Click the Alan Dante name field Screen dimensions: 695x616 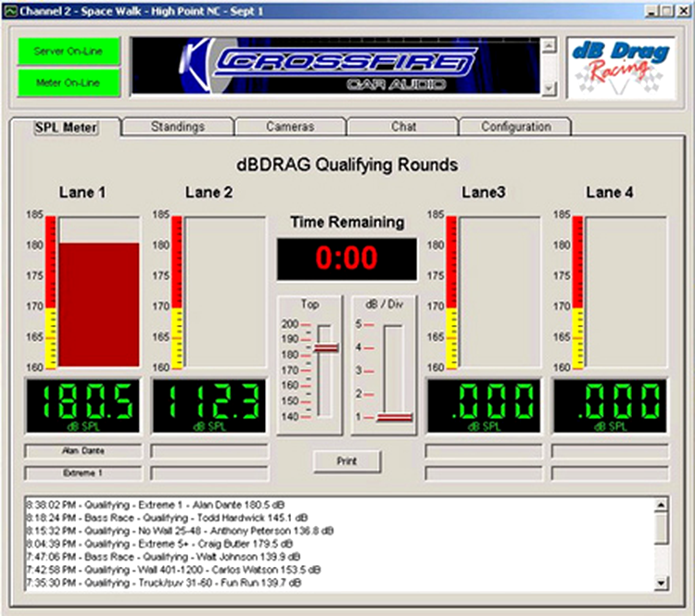[82, 451]
